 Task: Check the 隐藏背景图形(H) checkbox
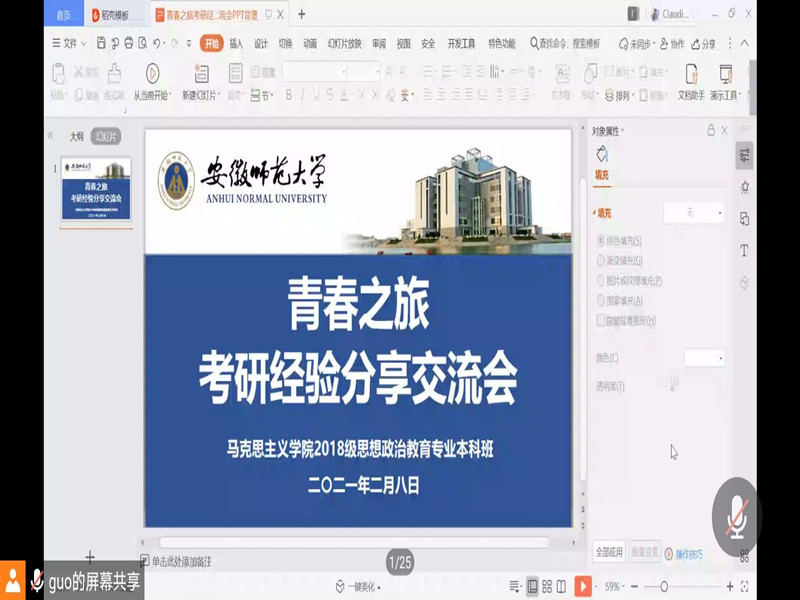point(601,321)
